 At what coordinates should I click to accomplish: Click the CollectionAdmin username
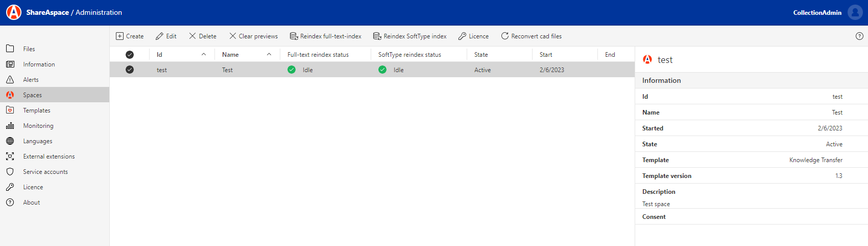tap(817, 13)
